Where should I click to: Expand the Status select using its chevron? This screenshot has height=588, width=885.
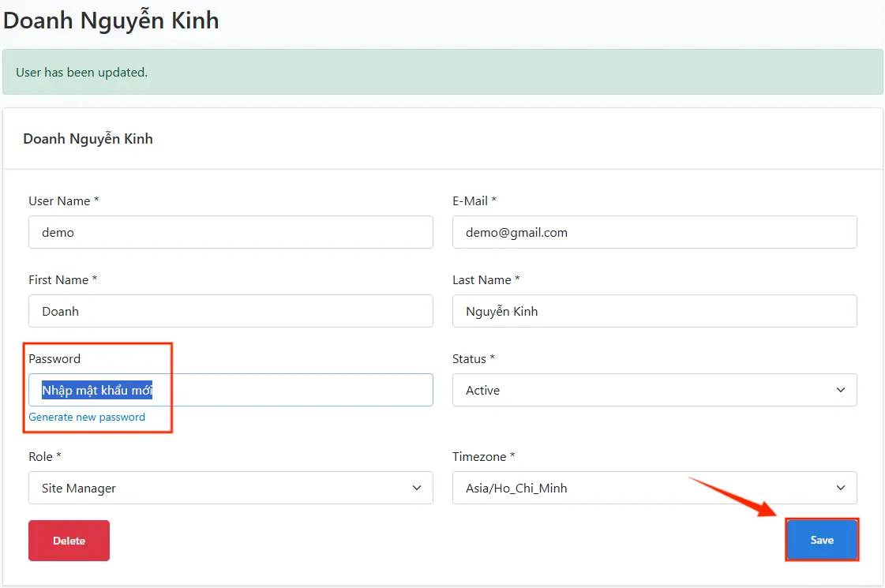tap(840, 390)
